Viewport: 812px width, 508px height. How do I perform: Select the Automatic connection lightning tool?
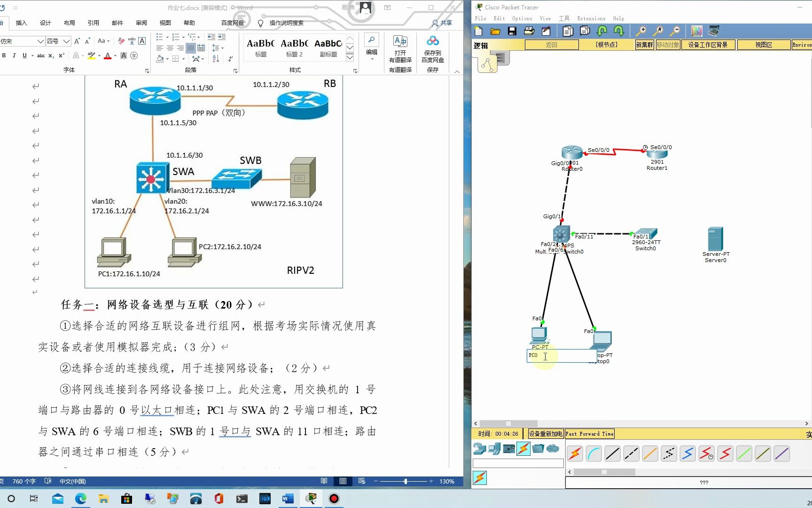[x=574, y=453]
